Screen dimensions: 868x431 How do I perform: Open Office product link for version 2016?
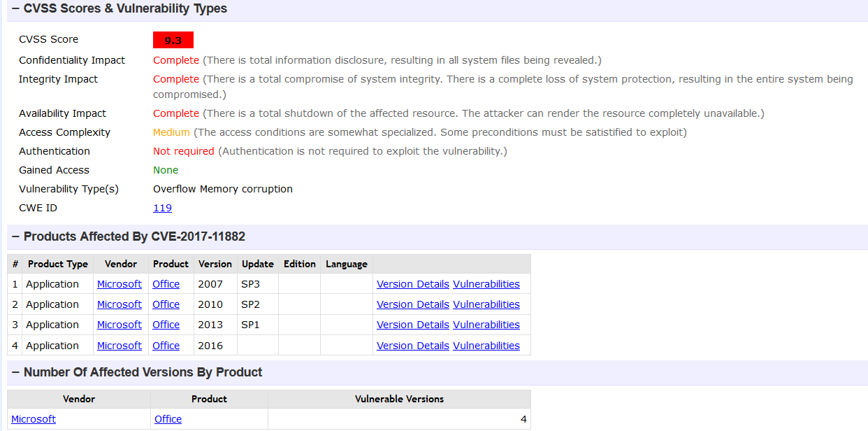166,346
